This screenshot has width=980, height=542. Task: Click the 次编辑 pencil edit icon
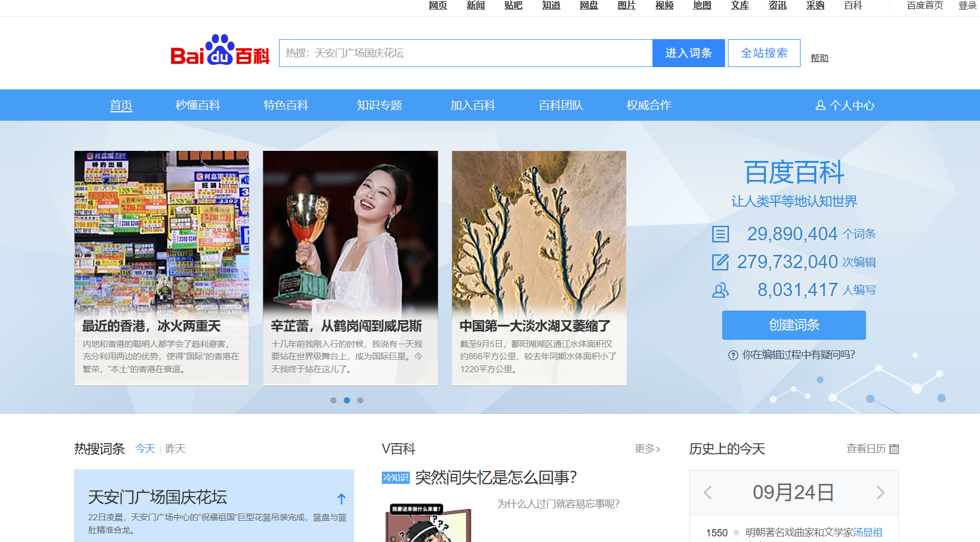pos(721,262)
